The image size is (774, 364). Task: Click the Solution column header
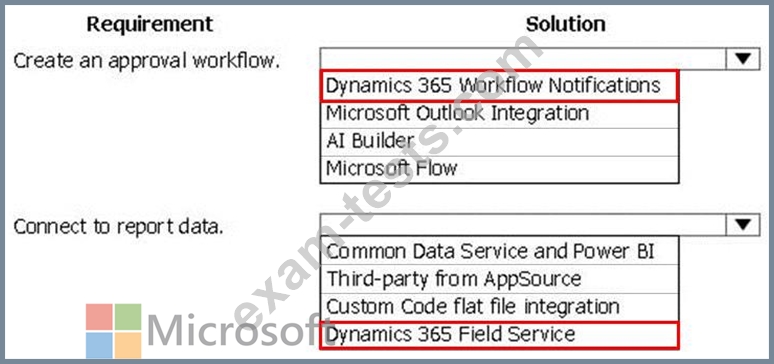(x=566, y=24)
